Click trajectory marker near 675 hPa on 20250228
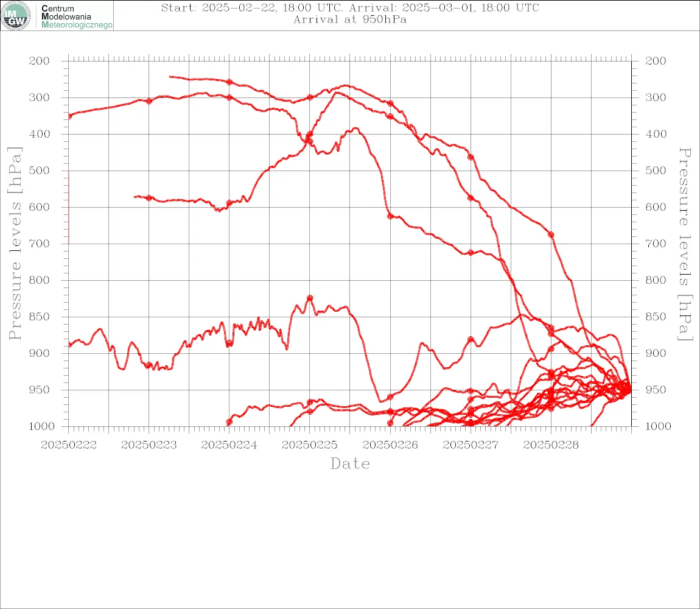700x609 pixels. pos(551,234)
